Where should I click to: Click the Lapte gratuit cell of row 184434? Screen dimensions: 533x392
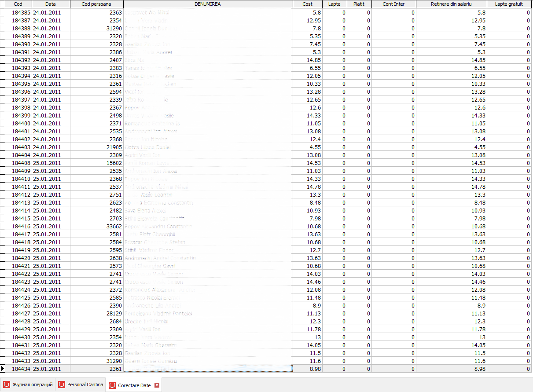click(x=509, y=369)
